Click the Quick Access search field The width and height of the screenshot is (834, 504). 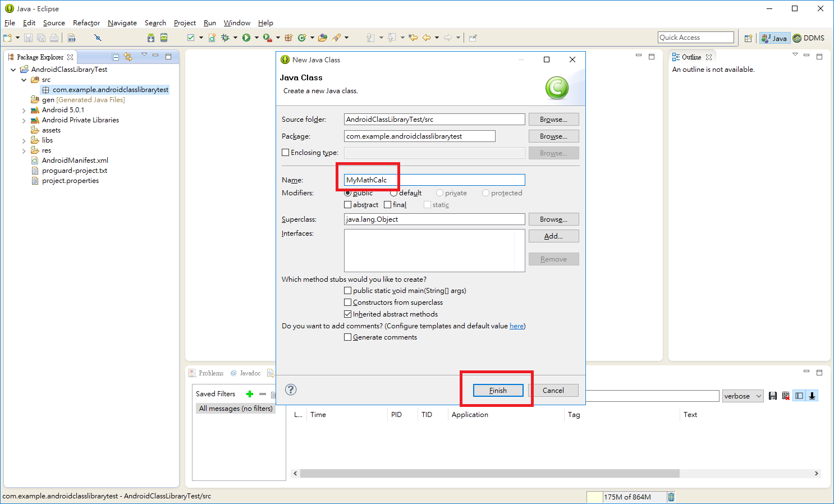[x=696, y=38]
